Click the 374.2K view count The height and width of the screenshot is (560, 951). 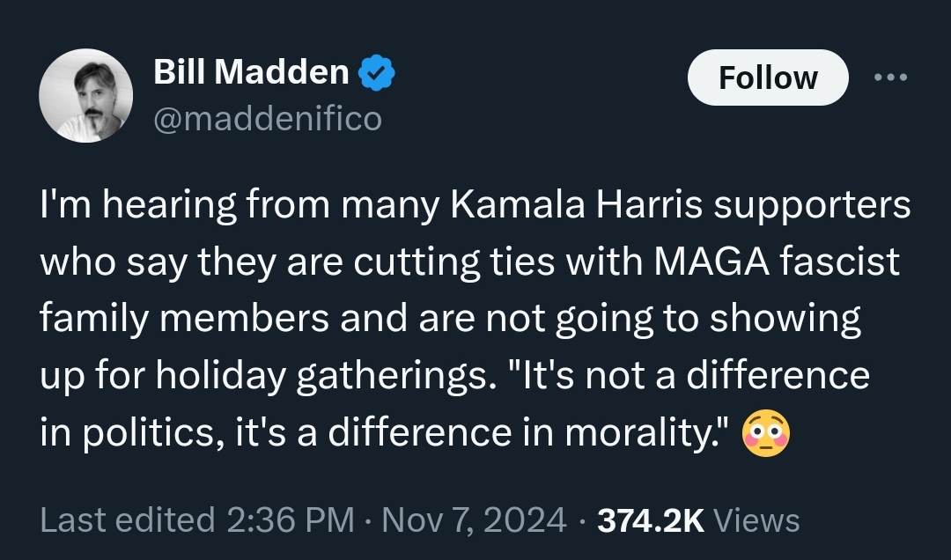[x=651, y=519]
